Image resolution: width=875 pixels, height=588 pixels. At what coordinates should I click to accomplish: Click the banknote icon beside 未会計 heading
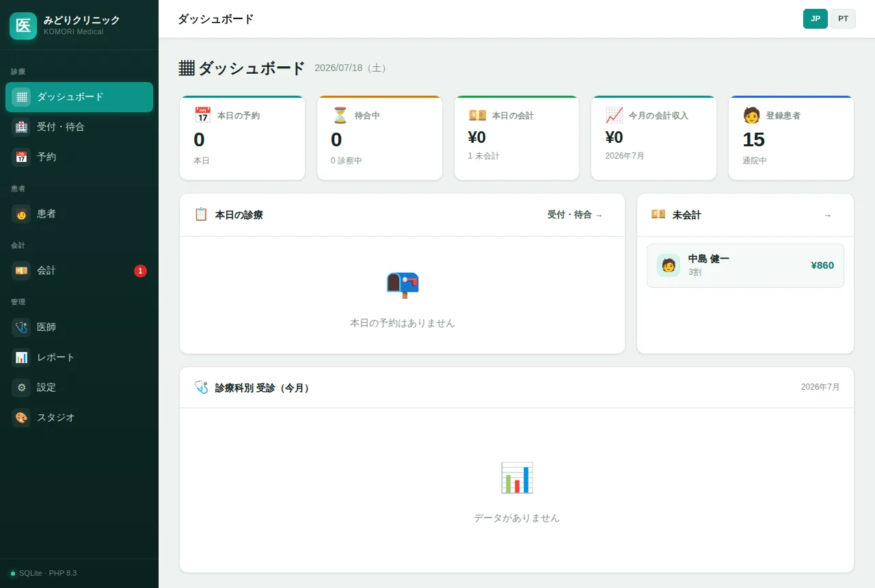pyautogui.click(x=658, y=215)
